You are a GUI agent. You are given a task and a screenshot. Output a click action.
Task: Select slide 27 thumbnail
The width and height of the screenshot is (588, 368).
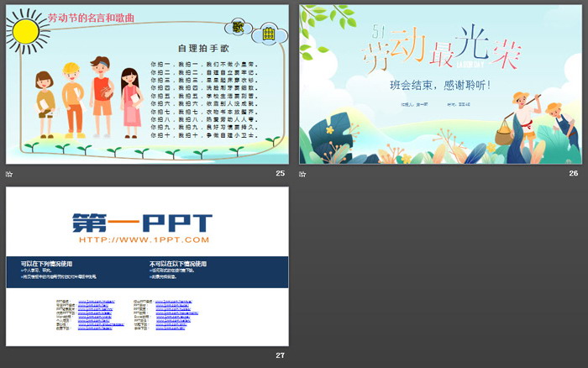point(147,265)
